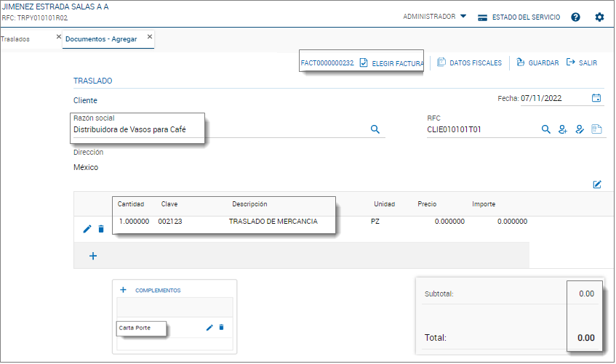Switch to the Traslados tab
Screen dimensions: 616x364
click(x=16, y=39)
